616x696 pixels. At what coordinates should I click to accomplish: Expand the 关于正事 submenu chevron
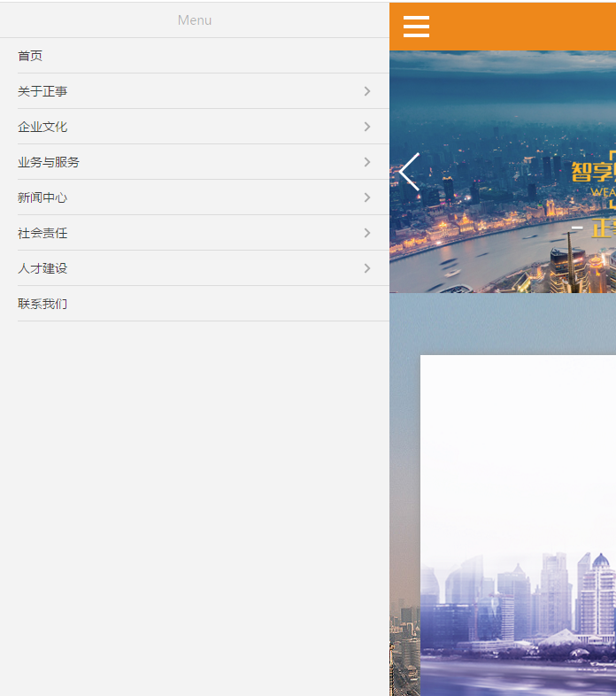point(367,91)
